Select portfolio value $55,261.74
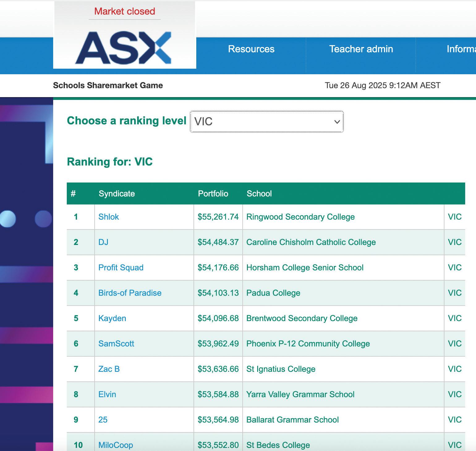This screenshot has width=476, height=451. [218, 217]
